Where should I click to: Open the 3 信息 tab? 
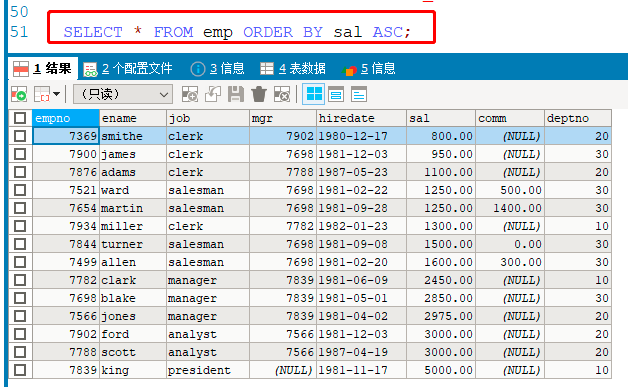(217, 69)
